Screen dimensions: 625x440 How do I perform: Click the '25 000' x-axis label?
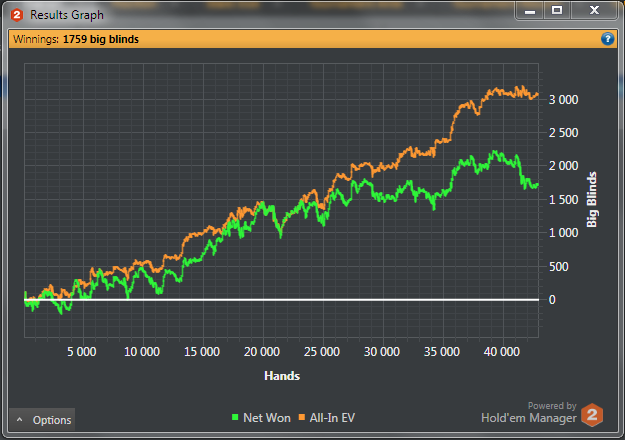click(322, 352)
